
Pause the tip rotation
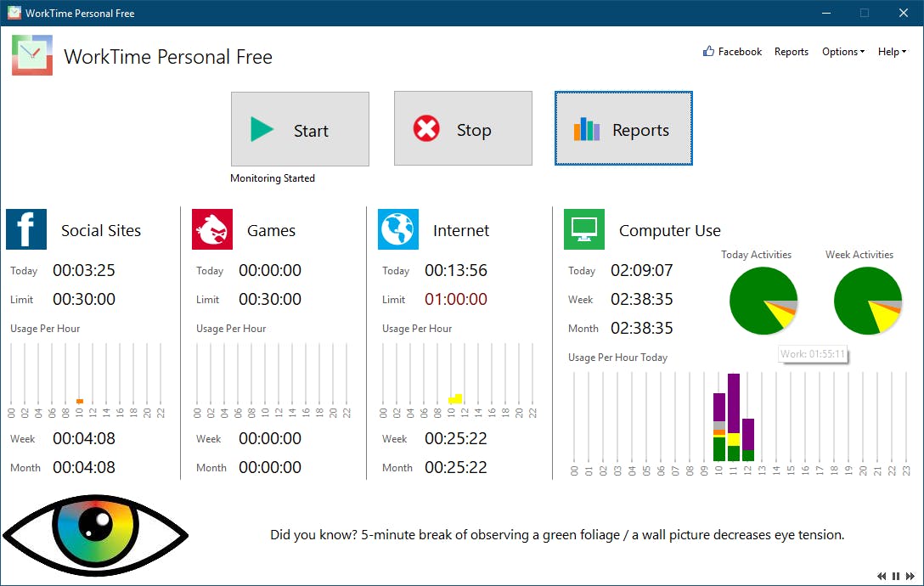tap(896, 576)
